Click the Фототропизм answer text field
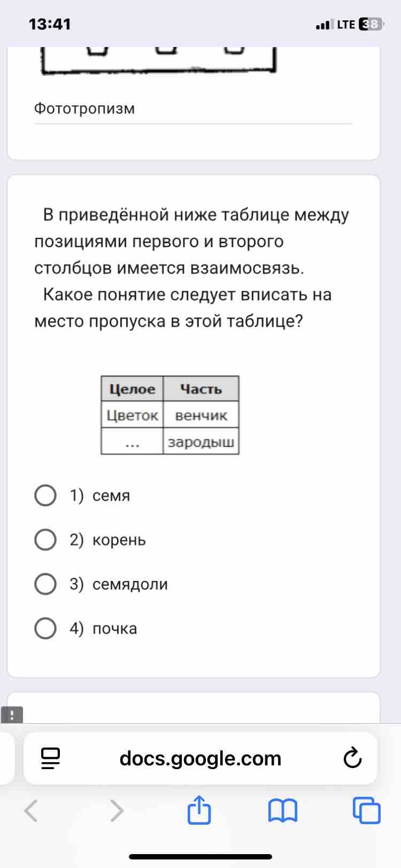 (x=193, y=109)
